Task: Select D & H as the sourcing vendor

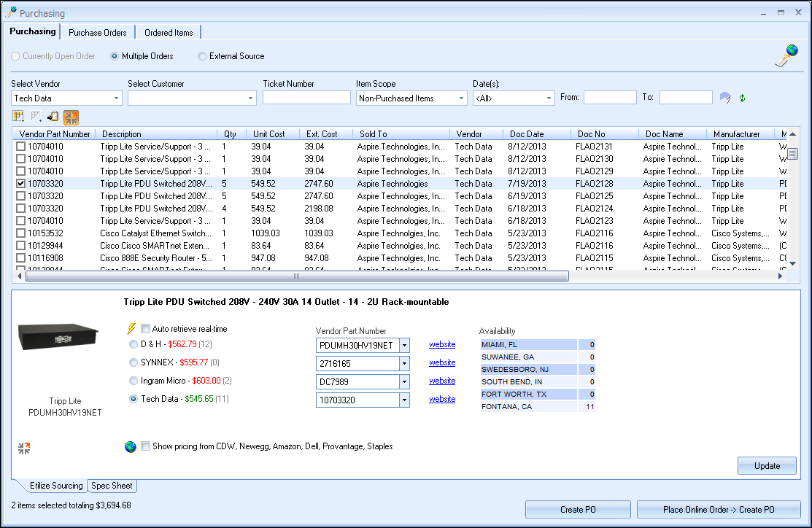Action: coord(134,344)
